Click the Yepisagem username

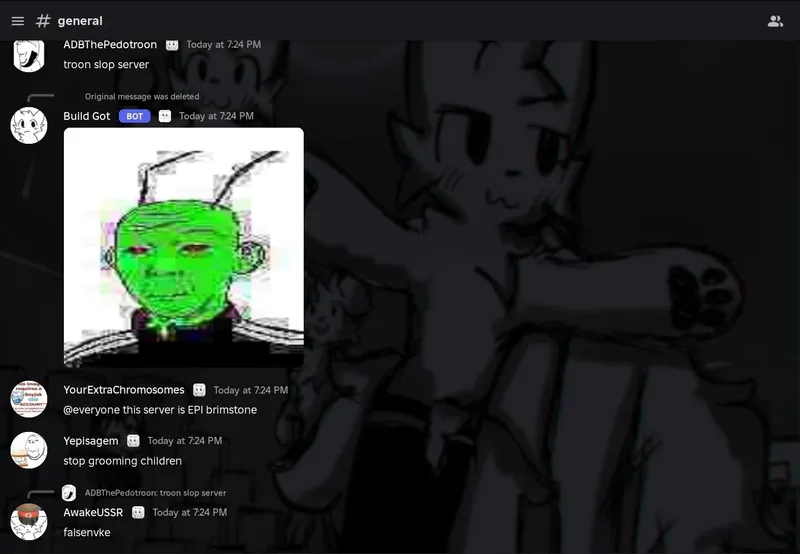point(91,441)
